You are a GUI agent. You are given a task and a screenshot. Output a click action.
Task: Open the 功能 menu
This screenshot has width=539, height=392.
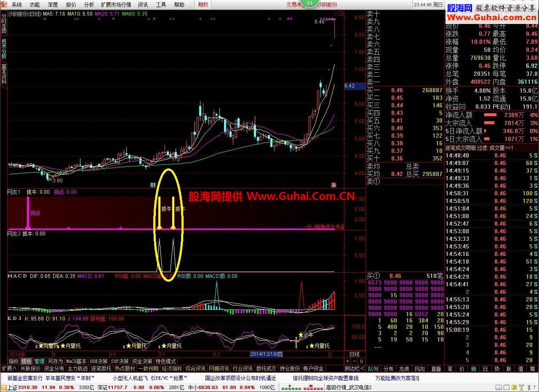click(x=35, y=5)
